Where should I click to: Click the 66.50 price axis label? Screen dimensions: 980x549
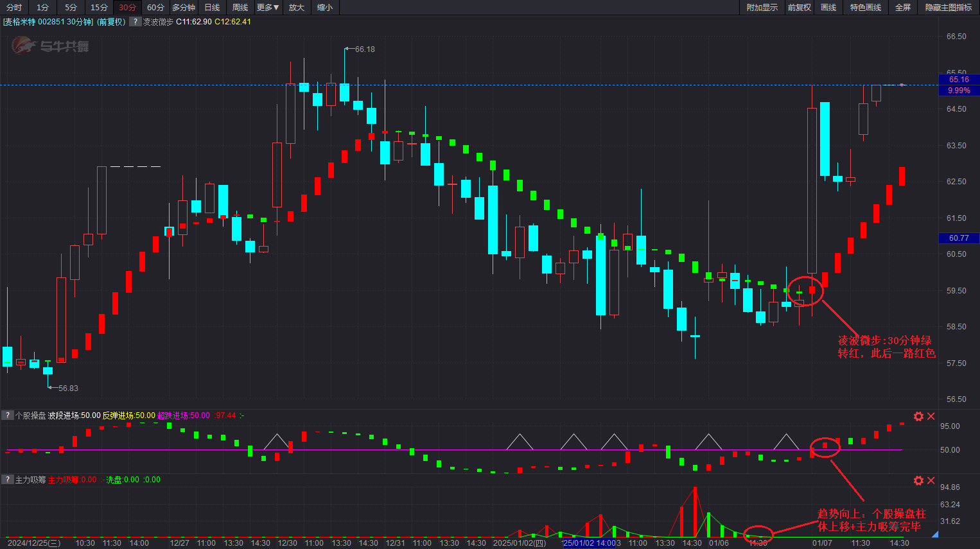pos(956,37)
